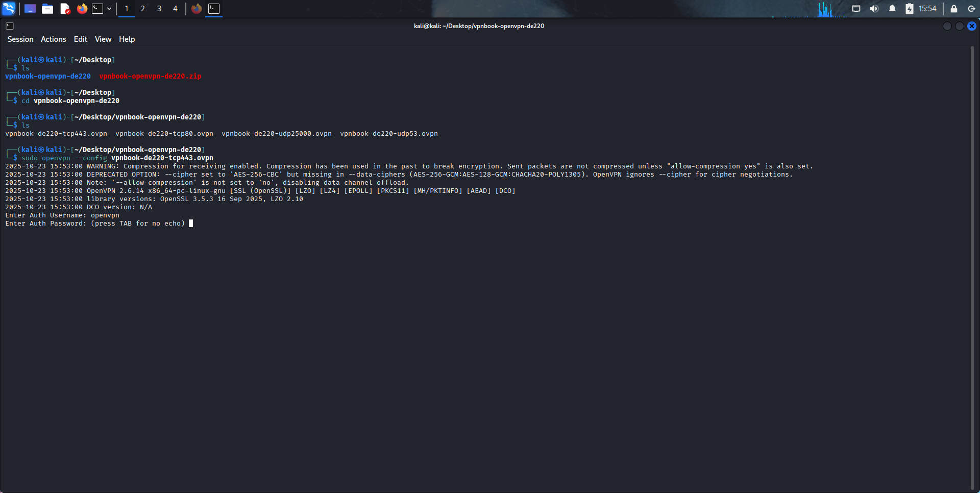Click vpnbook-de220-udp25000.ovpn in the listing

pos(277,134)
